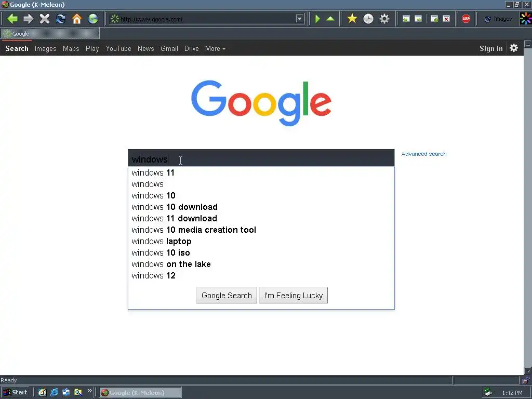532x399 pixels.
Task: Go back with the green left arrow
Action: tap(12, 19)
